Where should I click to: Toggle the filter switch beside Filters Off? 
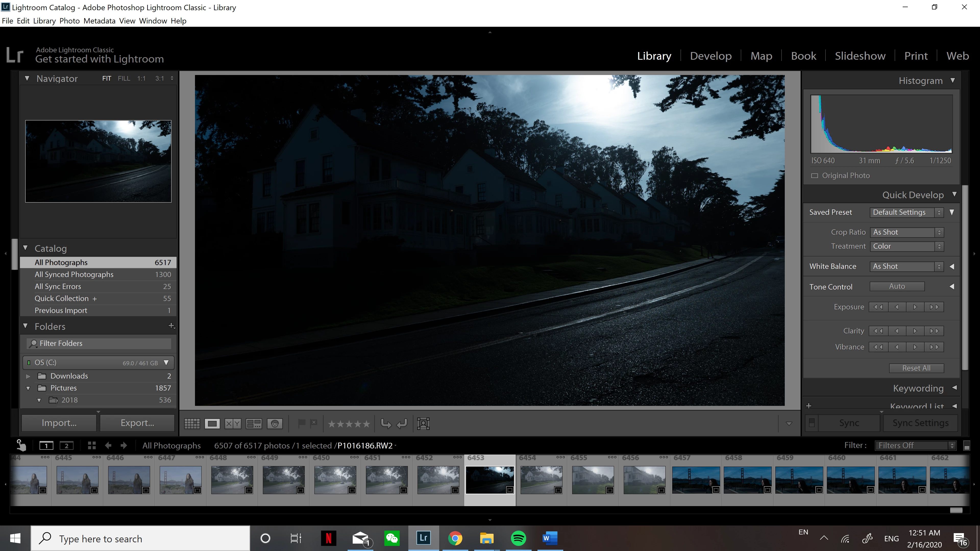[x=967, y=446]
